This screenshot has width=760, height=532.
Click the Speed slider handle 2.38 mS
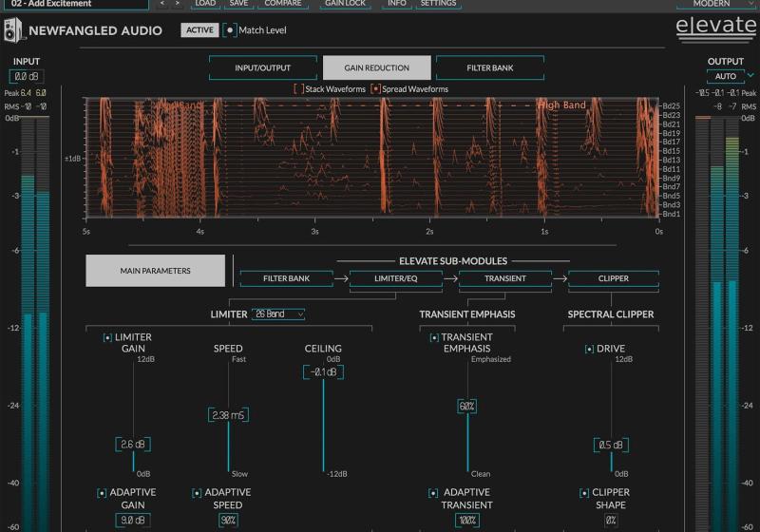(228, 415)
